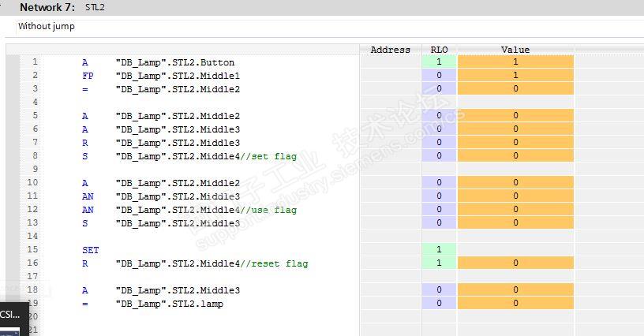
Task: Open the CSI... taskbar window preview
Action: pyautogui.click(x=13, y=319)
